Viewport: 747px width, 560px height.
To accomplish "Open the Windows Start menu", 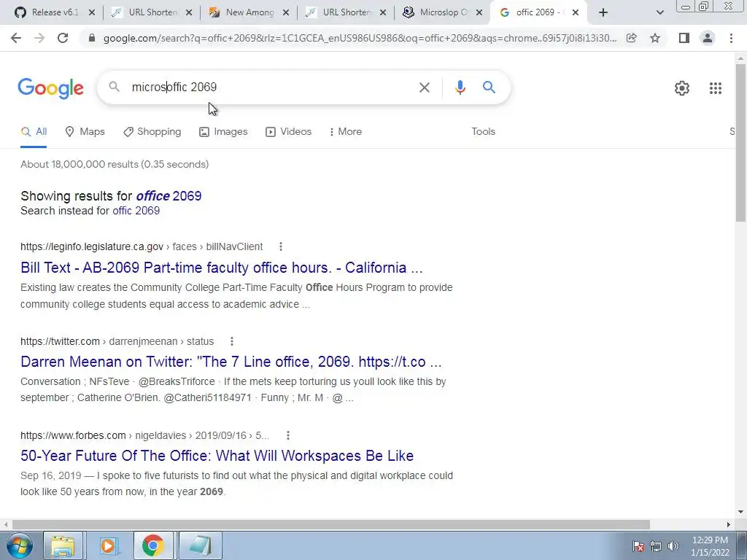I will tap(20, 545).
